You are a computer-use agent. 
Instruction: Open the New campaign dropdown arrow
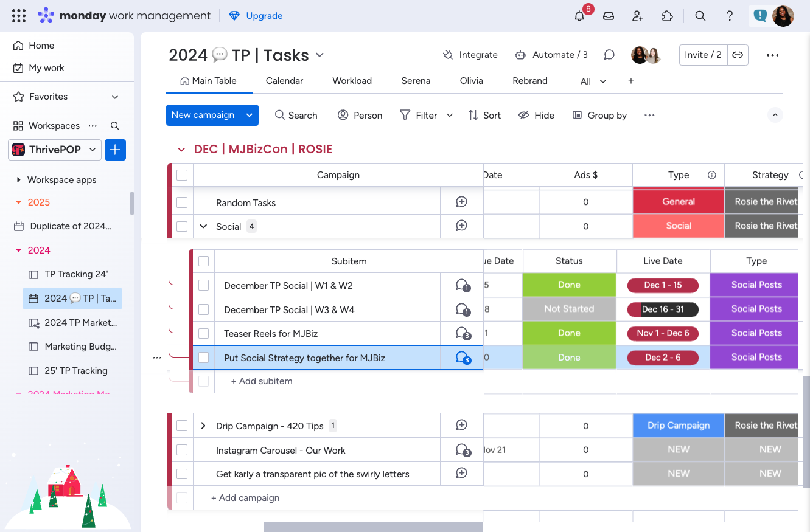pos(250,115)
